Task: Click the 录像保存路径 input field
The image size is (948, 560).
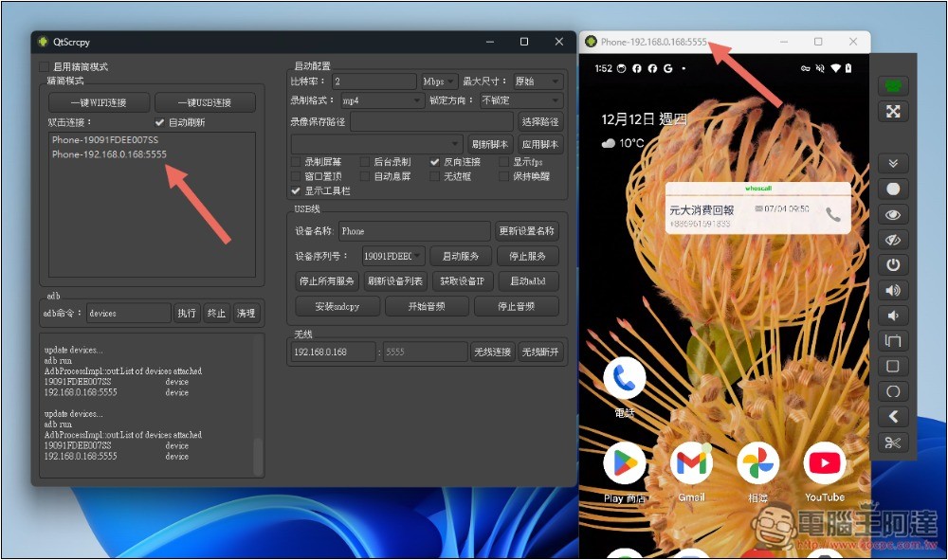Action: click(x=431, y=121)
